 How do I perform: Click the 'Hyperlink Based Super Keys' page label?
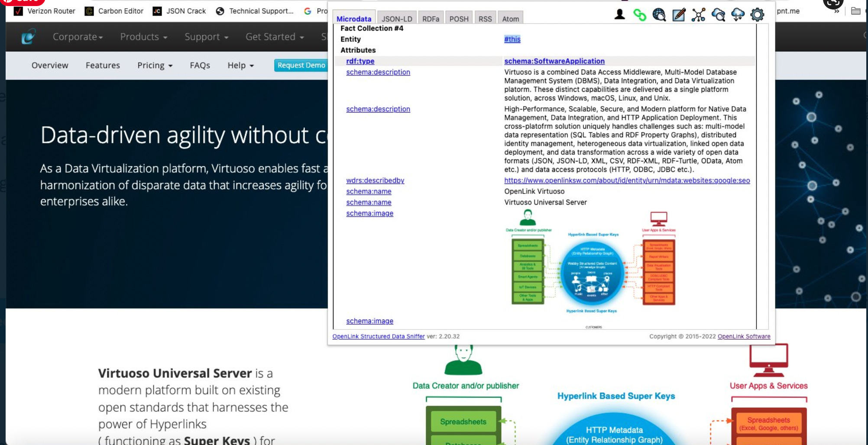(616, 396)
